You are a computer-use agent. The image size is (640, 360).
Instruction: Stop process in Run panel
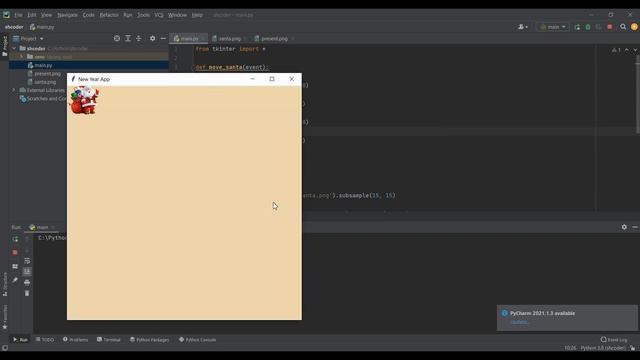[x=15, y=252]
